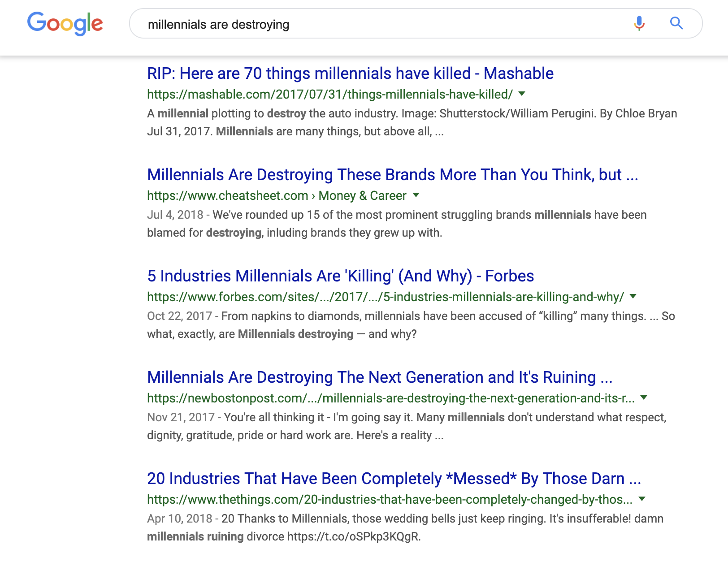Click the date "Jul 4, 2018" in cheatsheet snippet

coord(175,215)
